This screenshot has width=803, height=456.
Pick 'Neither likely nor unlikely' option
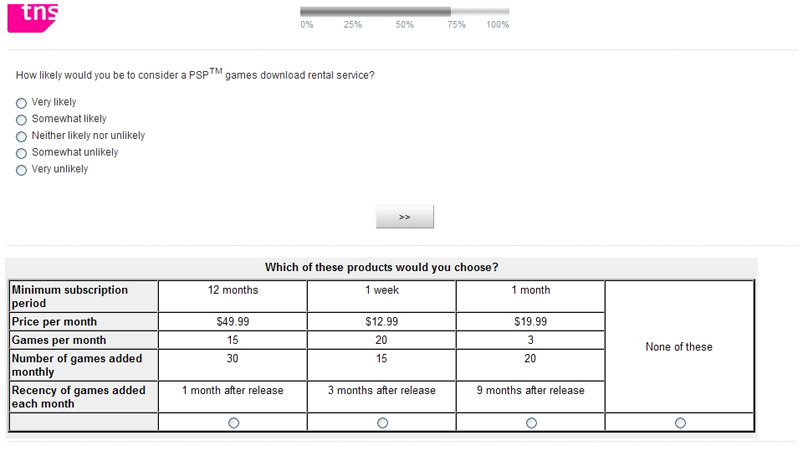click(x=22, y=136)
